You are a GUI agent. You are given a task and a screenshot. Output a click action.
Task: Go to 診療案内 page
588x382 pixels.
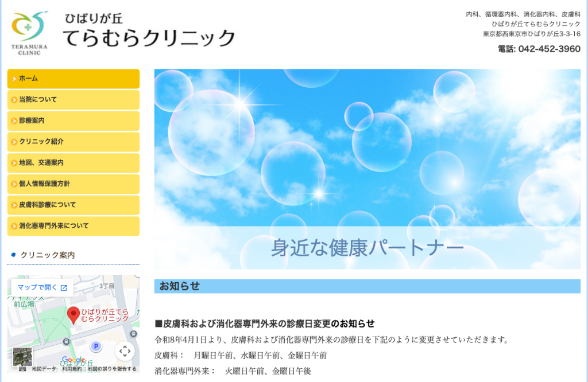point(73,120)
